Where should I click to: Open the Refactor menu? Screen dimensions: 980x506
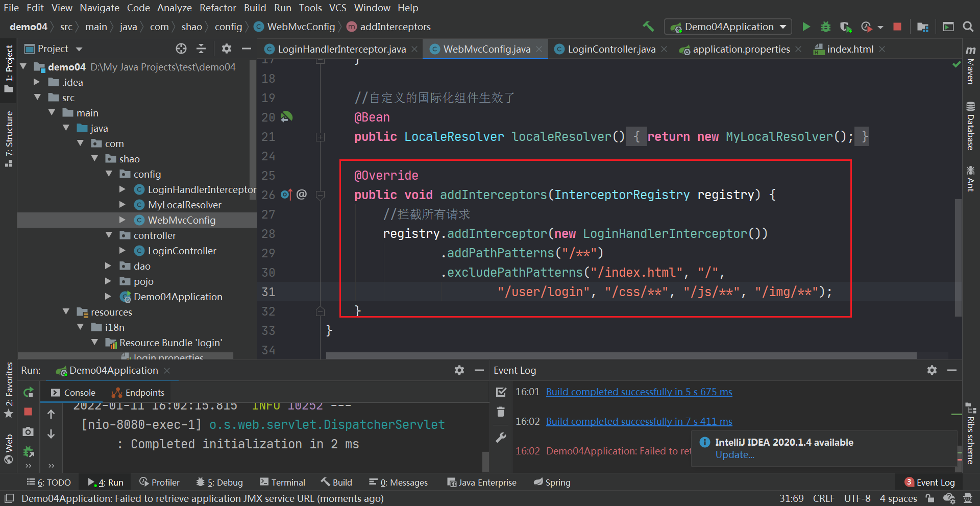click(x=218, y=8)
